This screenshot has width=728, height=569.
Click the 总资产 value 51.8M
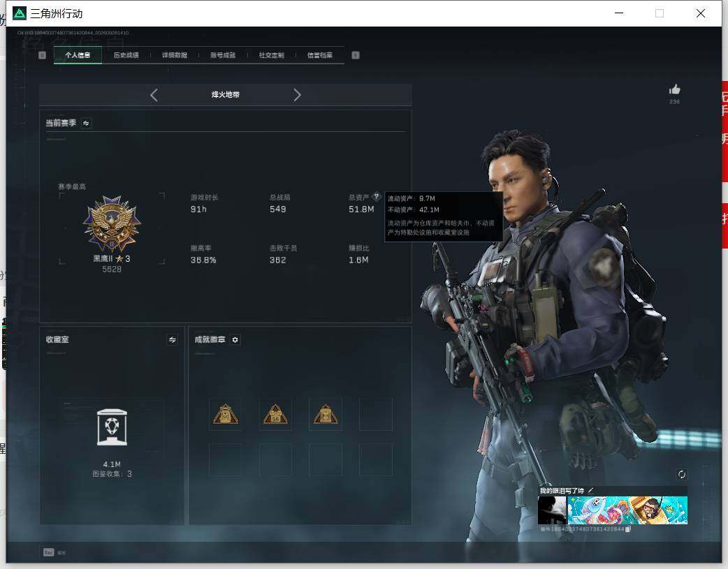point(361,209)
